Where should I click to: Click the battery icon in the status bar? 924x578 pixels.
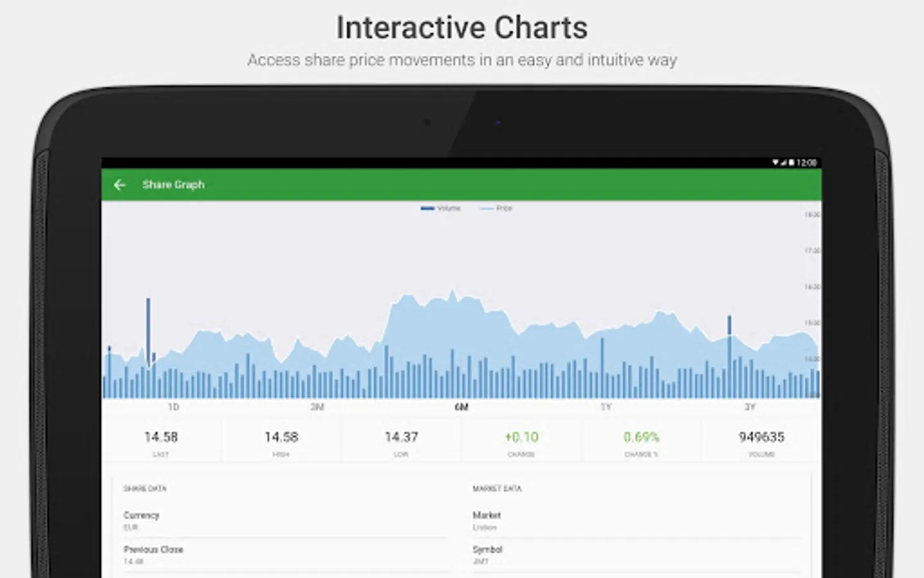tap(792, 162)
